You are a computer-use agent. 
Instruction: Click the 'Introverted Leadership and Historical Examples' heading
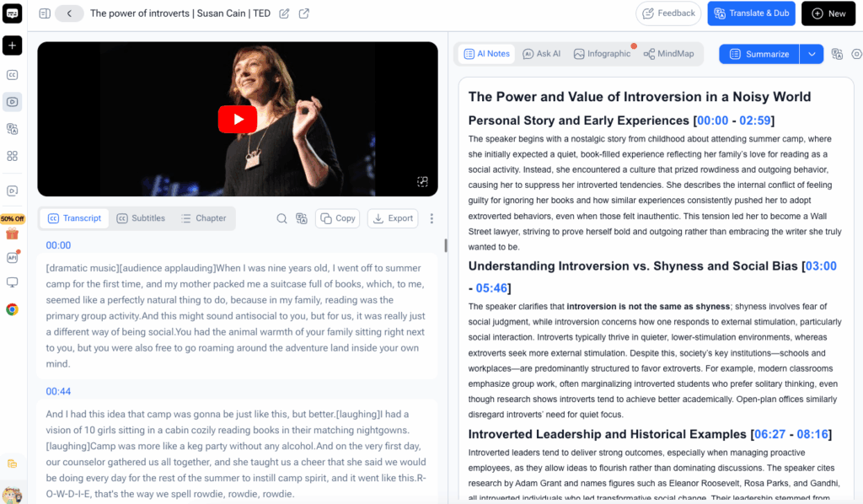click(x=607, y=435)
